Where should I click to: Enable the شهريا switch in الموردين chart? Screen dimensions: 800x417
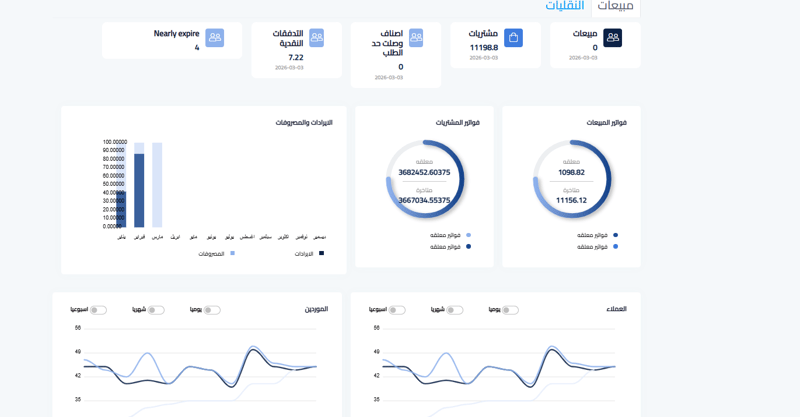pyautogui.click(x=156, y=310)
